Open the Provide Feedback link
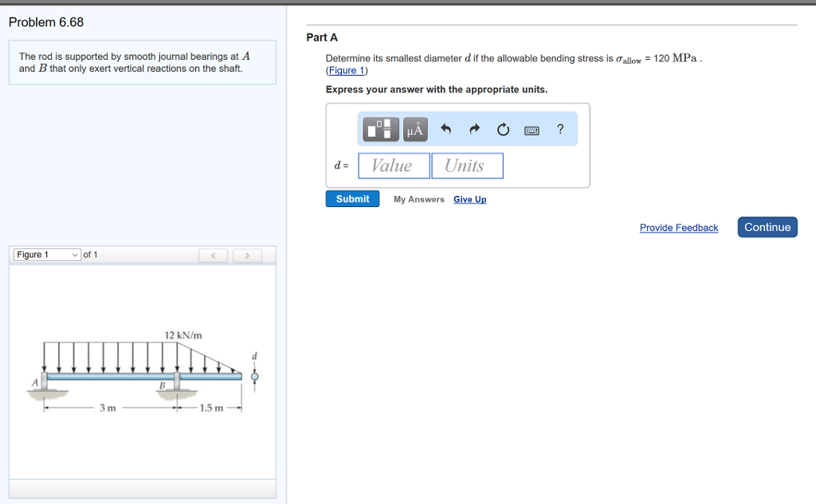This screenshot has width=816, height=504. point(679,227)
